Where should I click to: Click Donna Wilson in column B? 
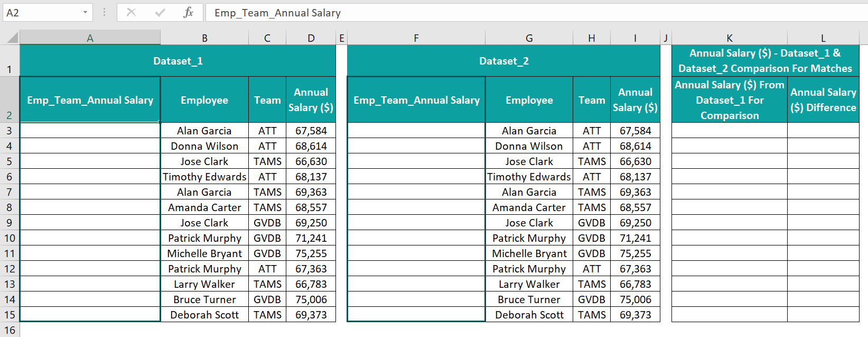(204, 146)
